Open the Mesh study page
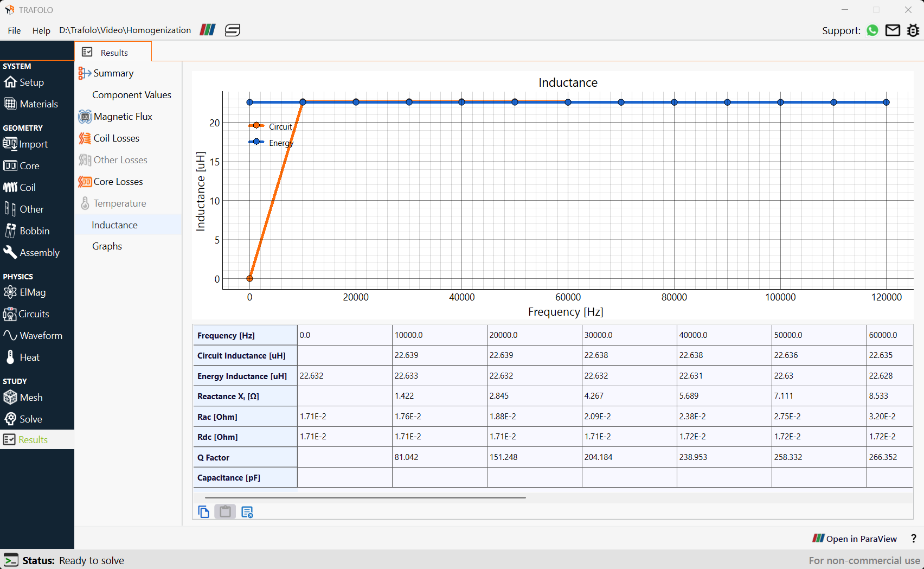Image resolution: width=924 pixels, height=569 pixels. pyautogui.click(x=23, y=398)
